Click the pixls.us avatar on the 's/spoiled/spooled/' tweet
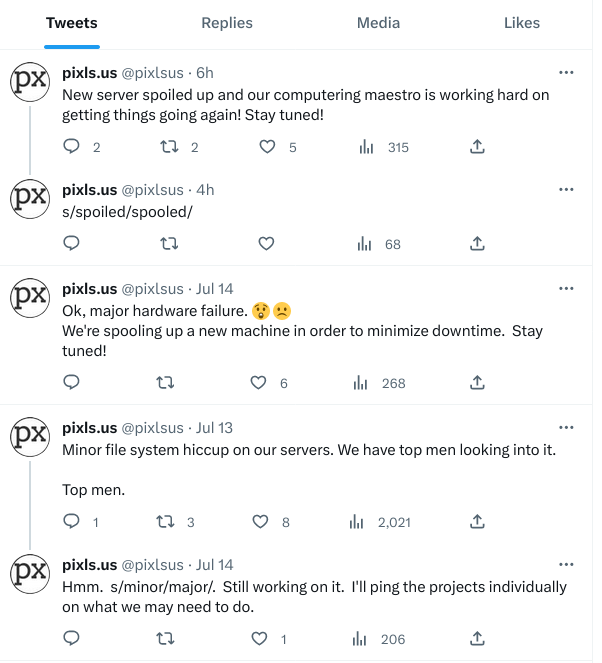 (30, 197)
